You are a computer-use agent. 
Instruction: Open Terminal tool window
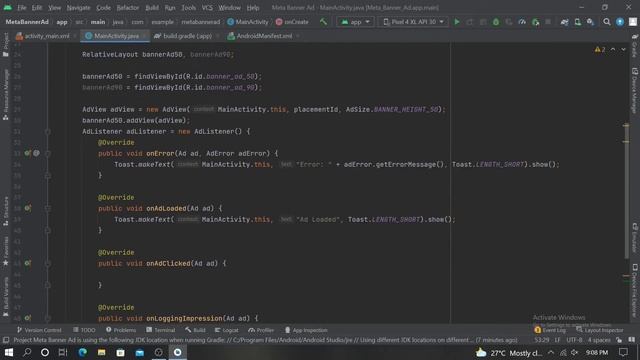(x=161, y=330)
